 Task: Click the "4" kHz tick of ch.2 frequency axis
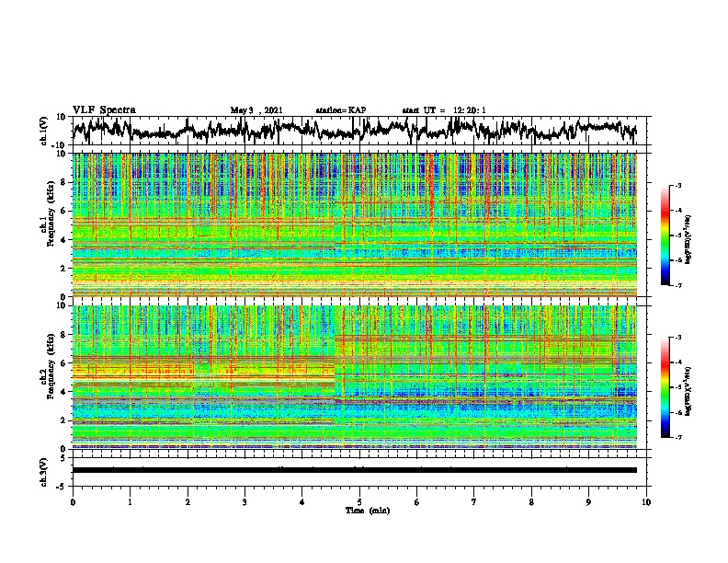point(63,392)
